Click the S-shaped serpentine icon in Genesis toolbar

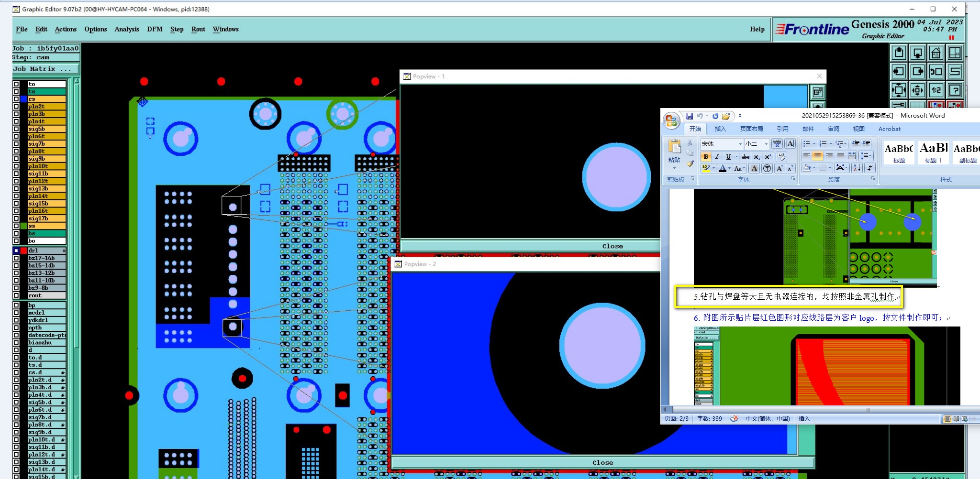click(955, 72)
